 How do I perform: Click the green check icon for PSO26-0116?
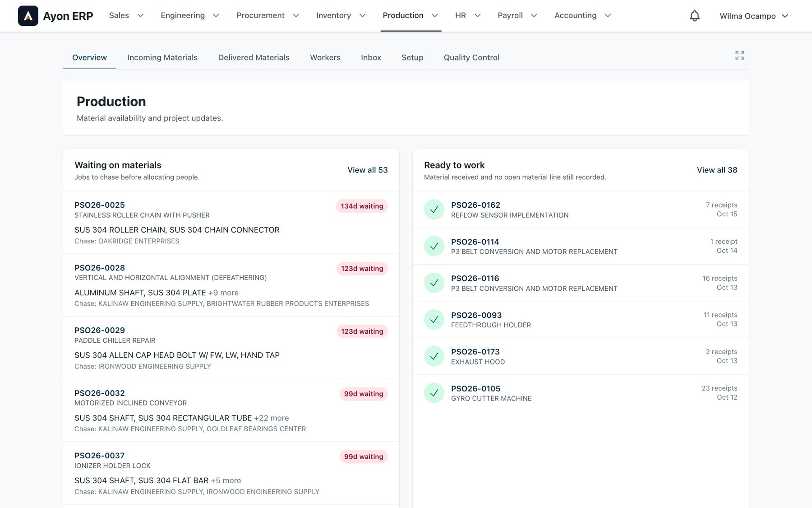(434, 283)
